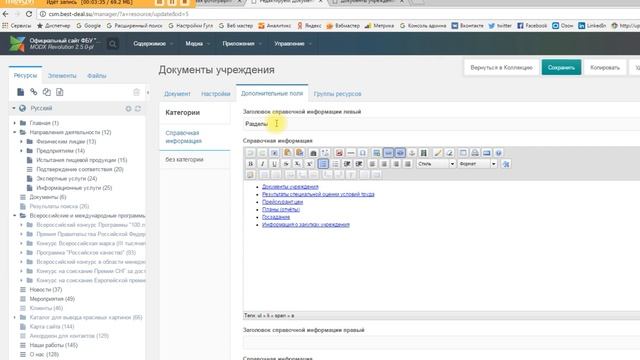This screenshot has width=640, height=360.
Task: Create new static resource icon
Action: click(x=60, y=92)
